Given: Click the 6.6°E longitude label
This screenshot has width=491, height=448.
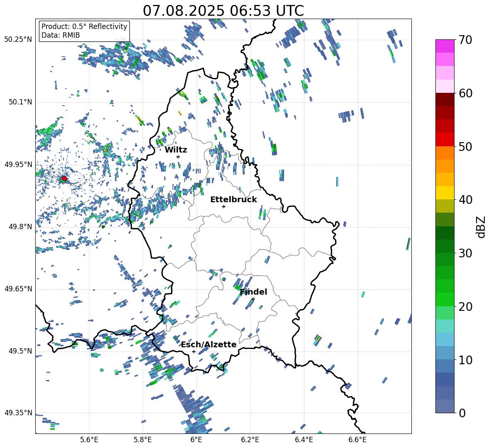Looking at the screenshot, I should point(357,440).
